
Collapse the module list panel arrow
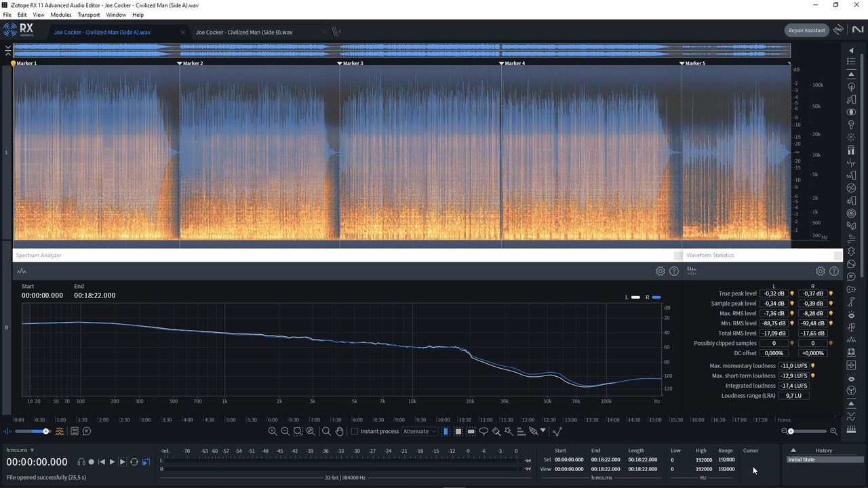pos(851,50)
